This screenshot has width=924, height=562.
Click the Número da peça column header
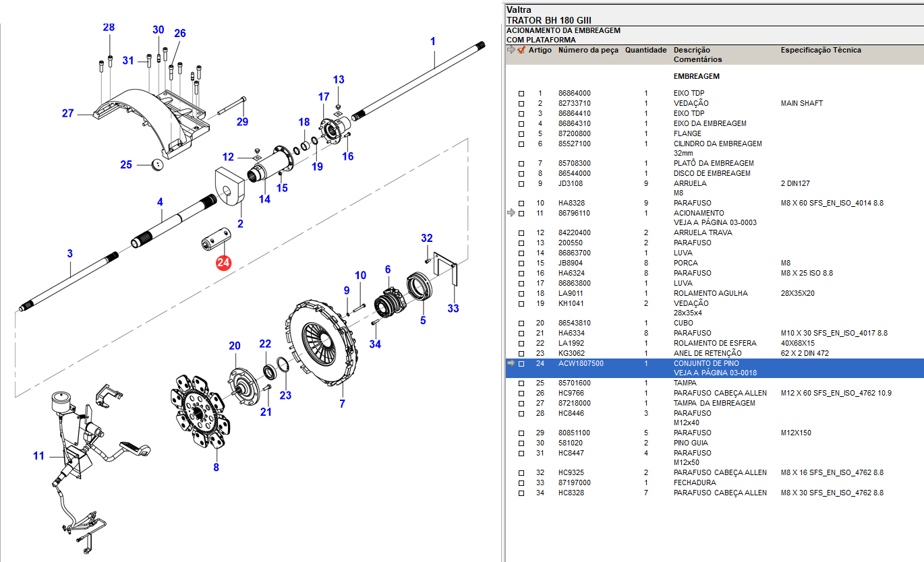pos(587,50)
